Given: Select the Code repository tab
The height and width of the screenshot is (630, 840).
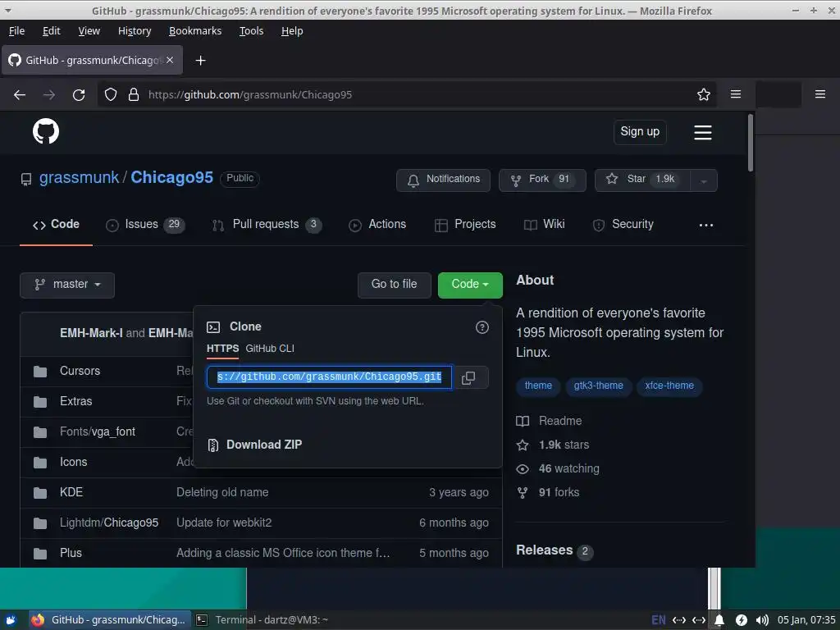Looking at the screenshot, I should coord(57,225).
